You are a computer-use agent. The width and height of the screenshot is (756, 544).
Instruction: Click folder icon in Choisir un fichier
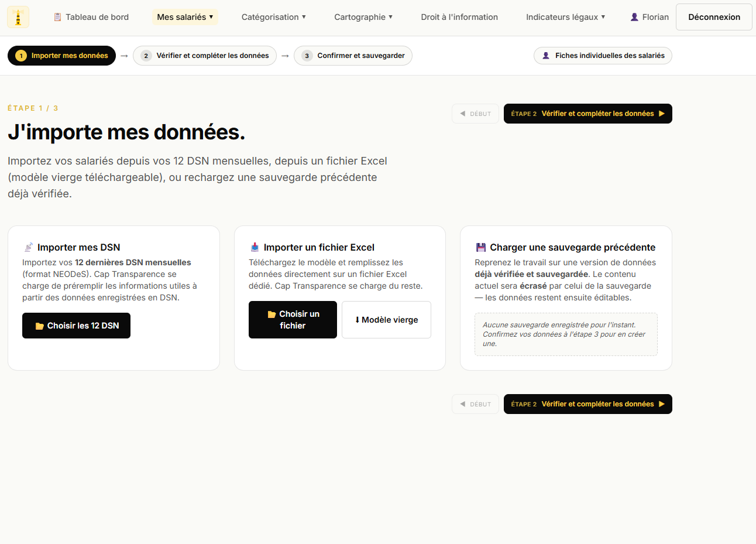272,314
